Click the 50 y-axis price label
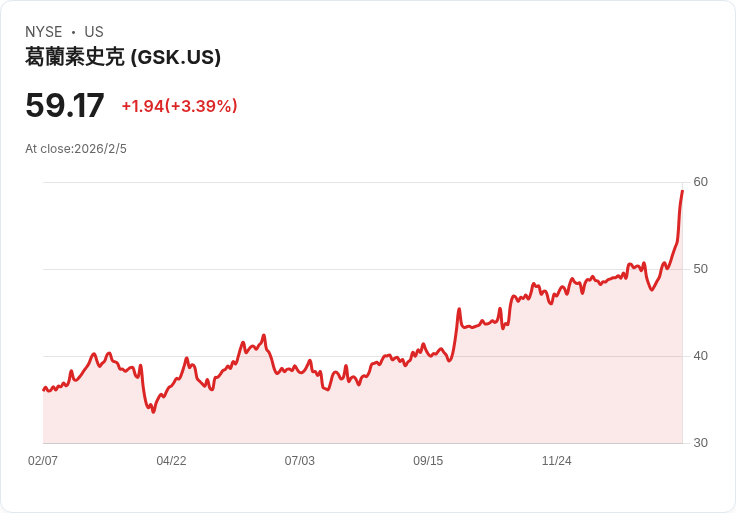The height and width of the screenshot is (513, 736). coord(700,269)
